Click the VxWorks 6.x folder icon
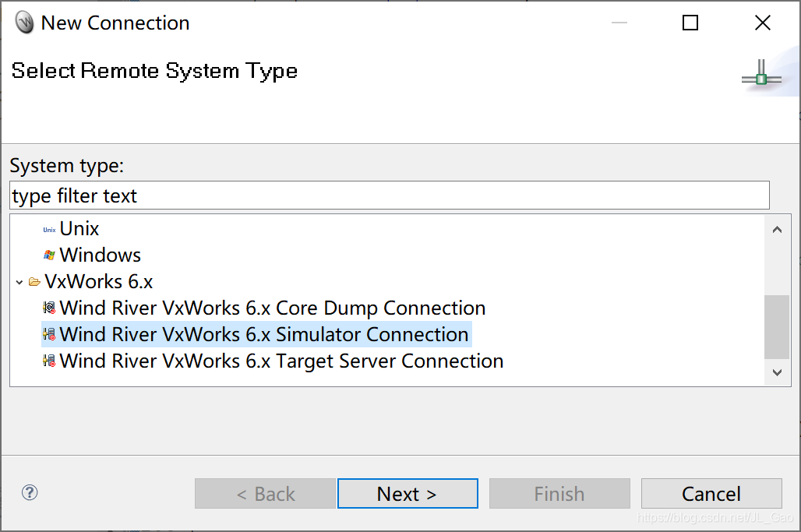This screenshot has height=532, width=801. [x=34, y=282]
